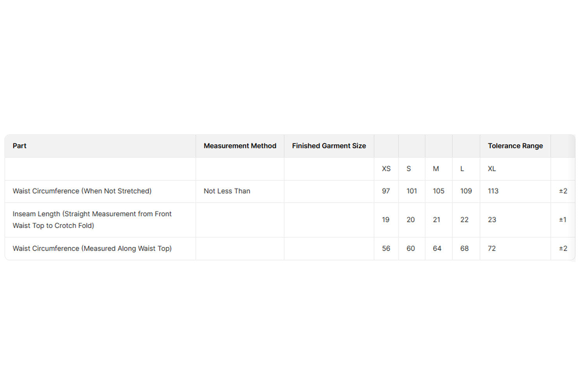Click the Inseam Length row label
This screenshot has width=586, height=392.
point(92,220)
